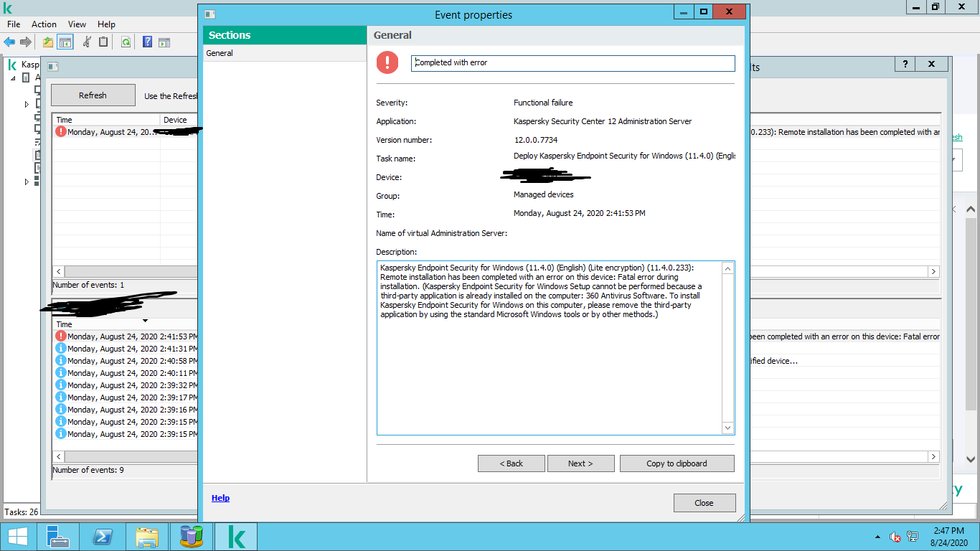Screen dimensions: 980x551
Task: Click the Time column header in upper list
Action: pyautogui.click(x=106, y=120)
